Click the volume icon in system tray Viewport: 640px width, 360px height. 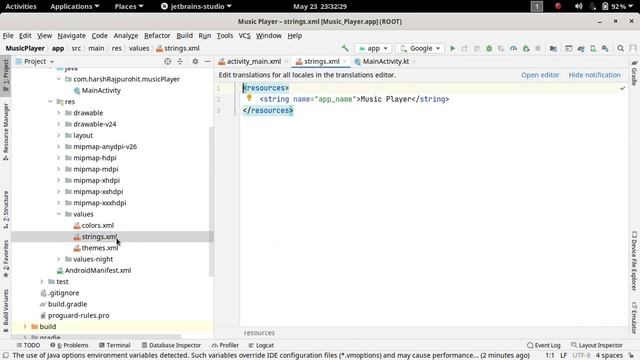(578, 6)
